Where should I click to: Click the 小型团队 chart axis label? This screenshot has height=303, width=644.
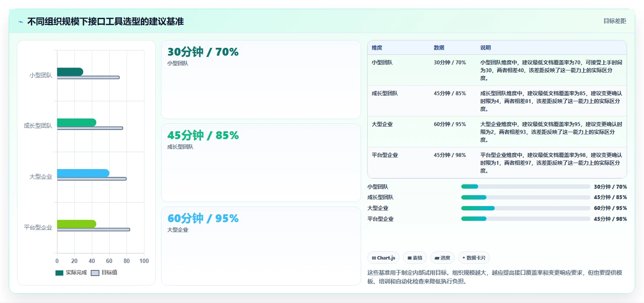click(x=41, y=75)
